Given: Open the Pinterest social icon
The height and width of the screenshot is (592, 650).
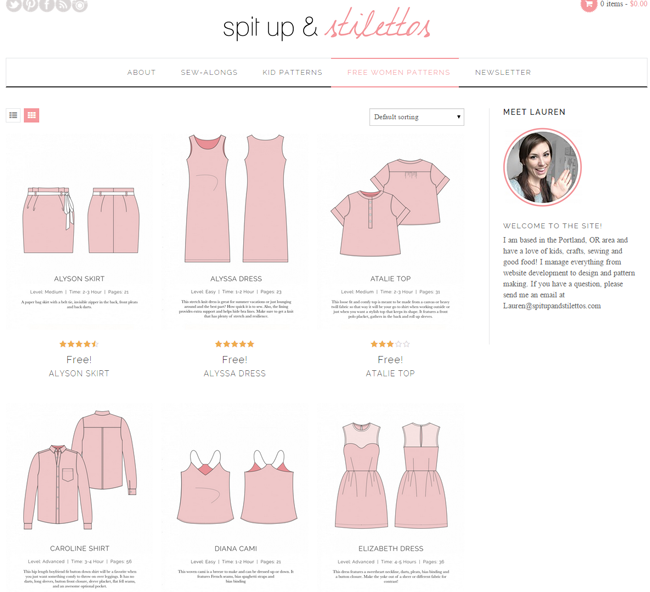Looking at the screenshot, I should (x=30, y=4).
